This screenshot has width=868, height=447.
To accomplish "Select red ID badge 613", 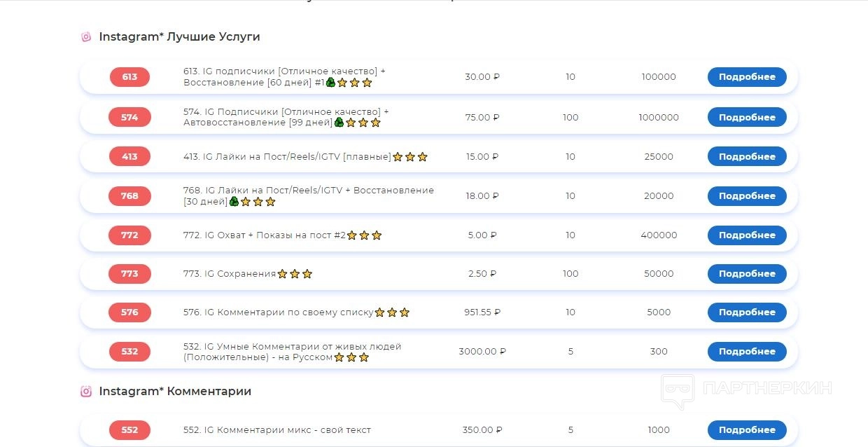I will click(x=129, y=77).
